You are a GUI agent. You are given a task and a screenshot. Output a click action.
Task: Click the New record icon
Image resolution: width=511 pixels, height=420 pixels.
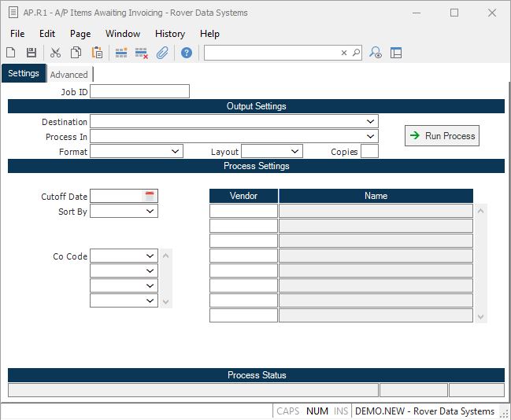pyautogui.click(x=11, y=53)
